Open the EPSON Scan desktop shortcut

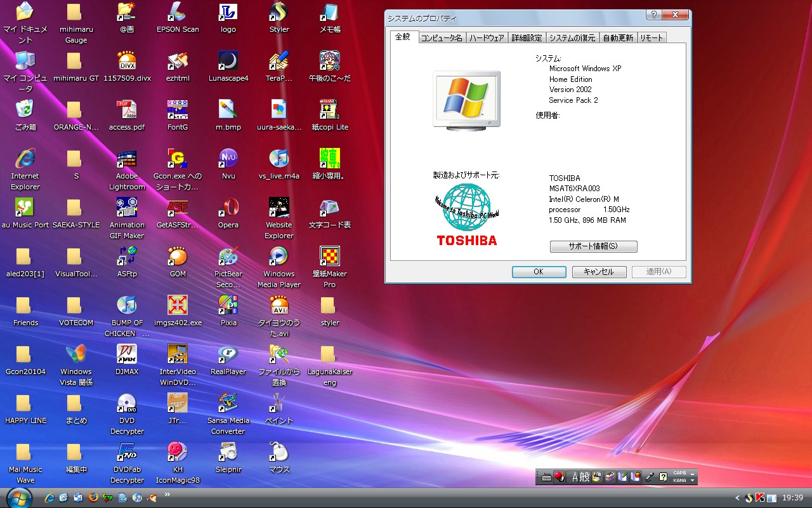[178, 17]
